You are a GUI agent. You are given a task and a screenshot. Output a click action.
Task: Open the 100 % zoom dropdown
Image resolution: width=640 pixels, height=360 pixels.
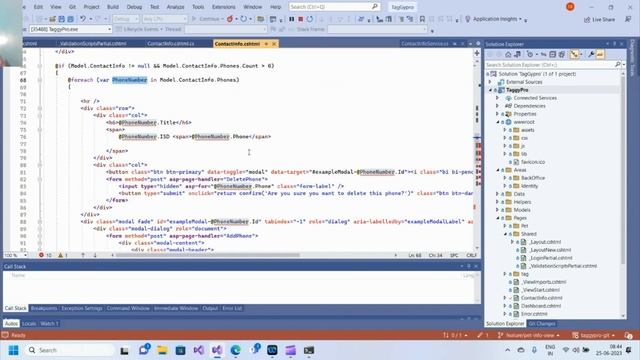pos(16,255)
